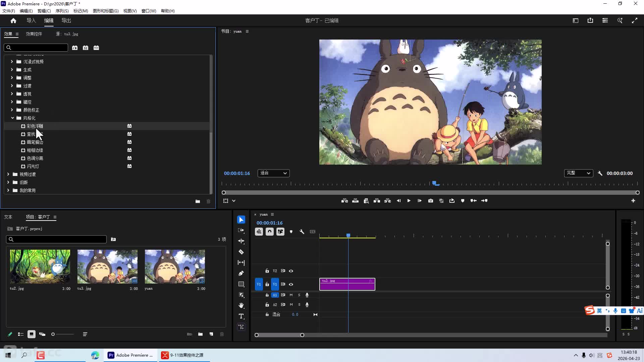The image size is (644, 362).
Task: Open the 窗口 menu
Action: tap(149, 11)
